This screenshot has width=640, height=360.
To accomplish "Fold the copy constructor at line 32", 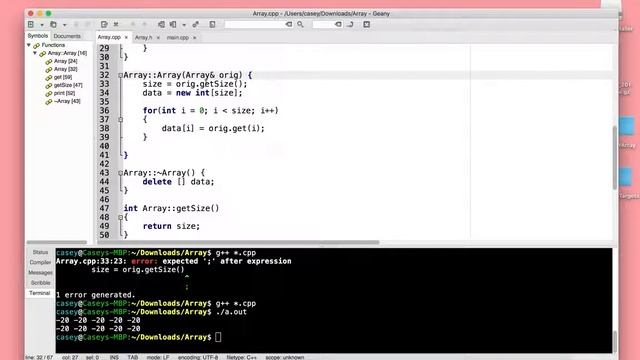I will (x=120, y=75).
